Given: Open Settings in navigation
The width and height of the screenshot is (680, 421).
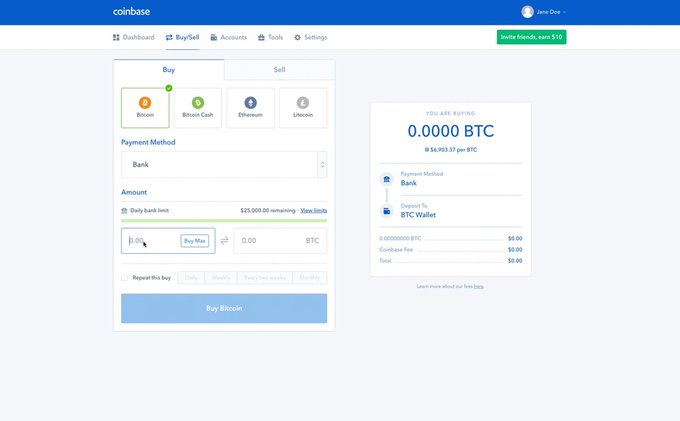Looking at the screenshot, I should click(x=311, y=37).
